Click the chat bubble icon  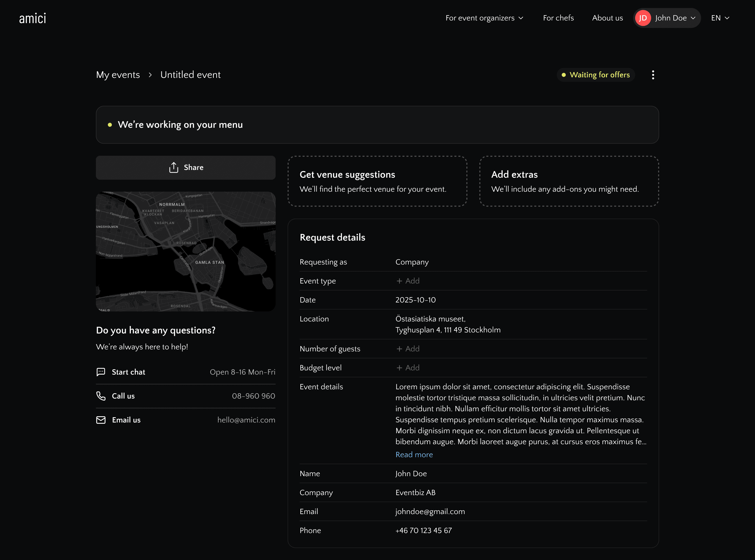[x=101, y=372]
